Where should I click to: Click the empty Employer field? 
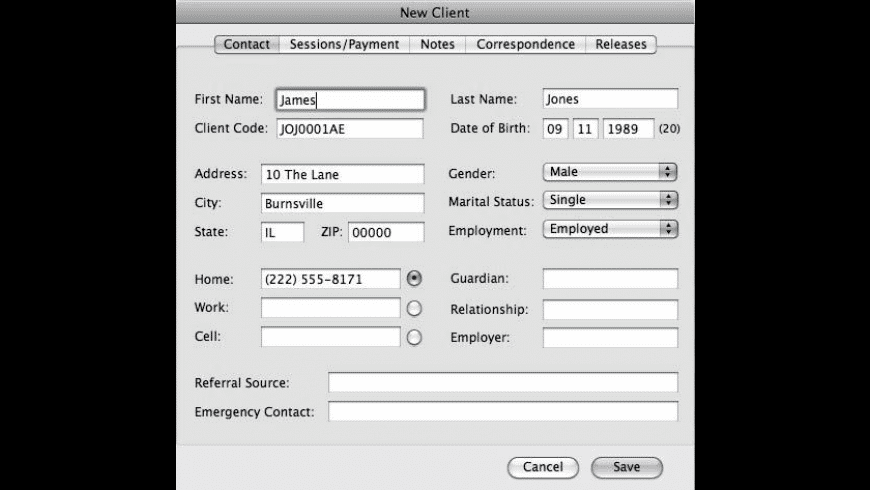coord(610,337)
